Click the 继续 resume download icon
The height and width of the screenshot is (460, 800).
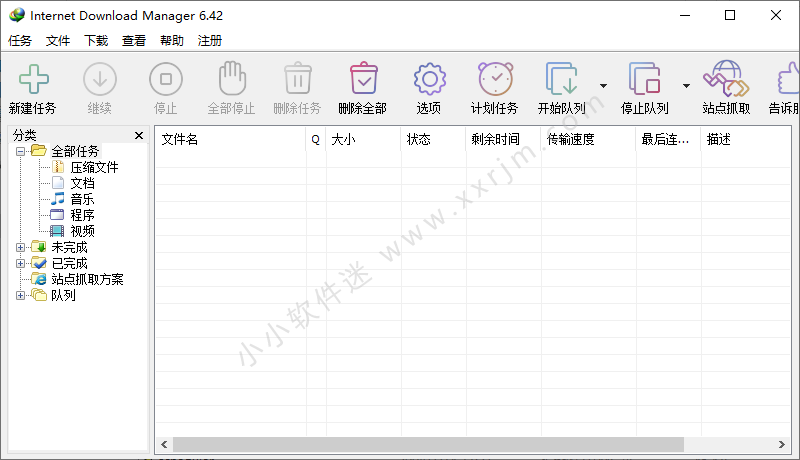pyautogui.click(x=99, y=79)
